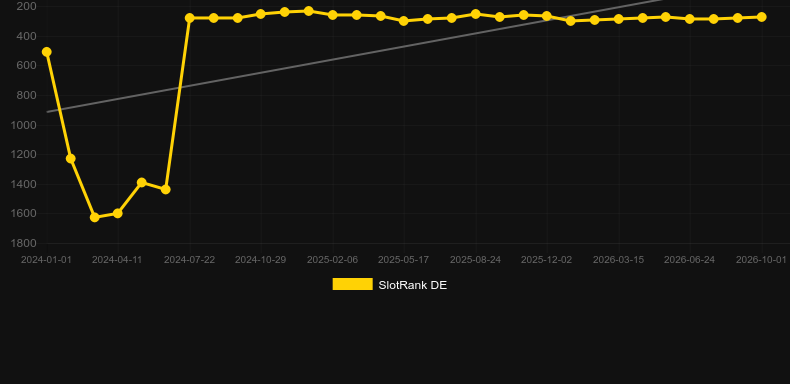This screenshot has width=790, height=384.
Task: Select the lowest data point near 1600
Action: click(94, 217)
